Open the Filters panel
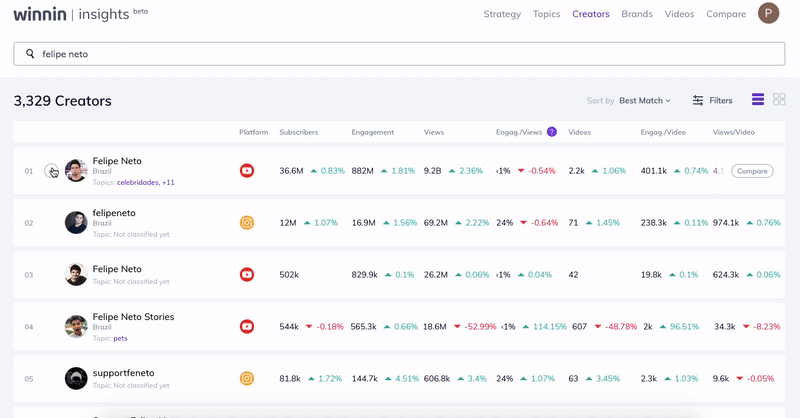 [712, 101]
